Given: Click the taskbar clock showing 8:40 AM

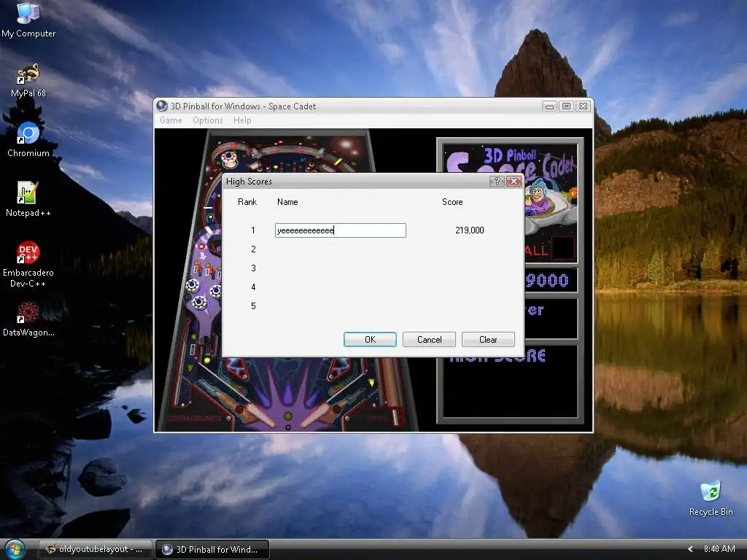Looking at the screenshot, I should (x=719, y=549).
